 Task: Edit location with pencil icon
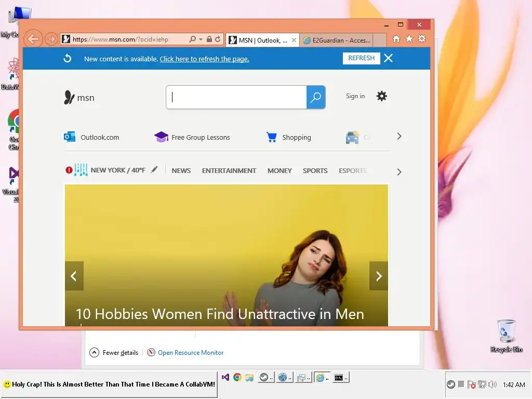tap(154, 169)
